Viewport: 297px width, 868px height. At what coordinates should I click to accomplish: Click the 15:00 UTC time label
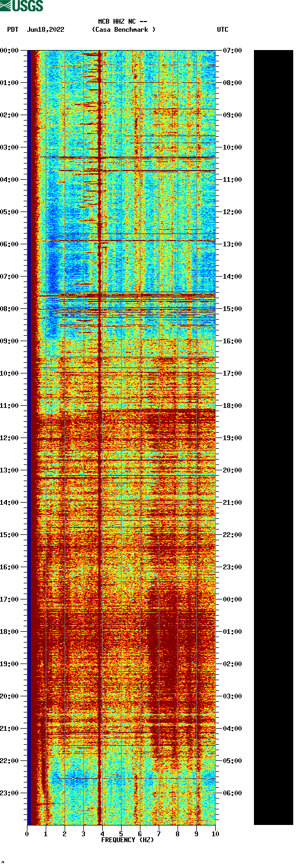(x=232, y=309)
